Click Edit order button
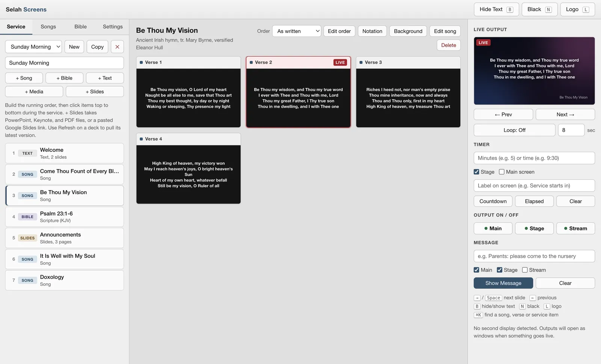Viewport: 601px width, 364px height. (x=339, y=31)
